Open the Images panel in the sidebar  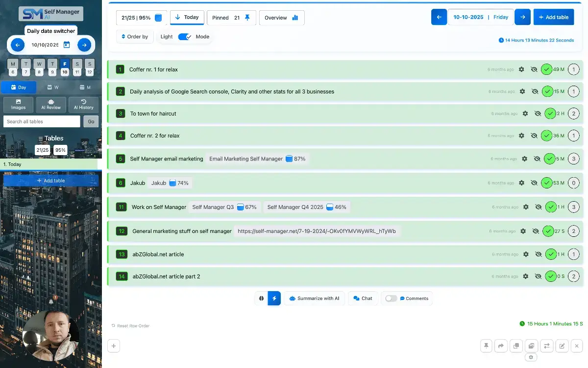point(18,104)
